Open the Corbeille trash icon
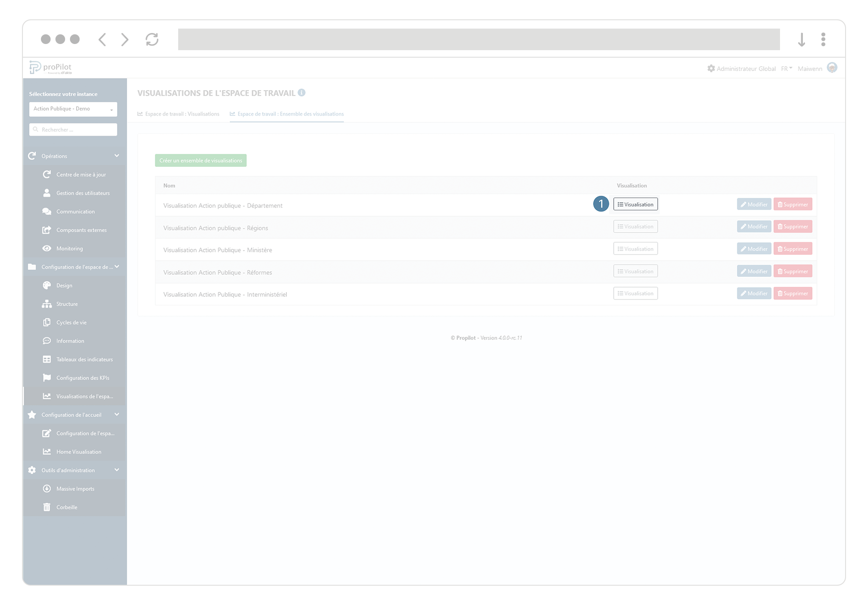This screenshot has height=609, width=868. (x=47, y=507)
